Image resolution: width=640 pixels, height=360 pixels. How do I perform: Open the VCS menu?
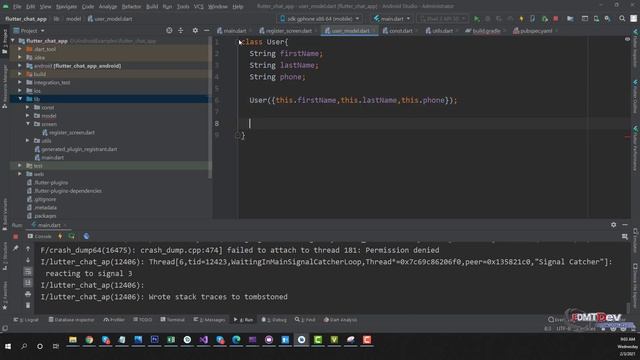[198, 7]
